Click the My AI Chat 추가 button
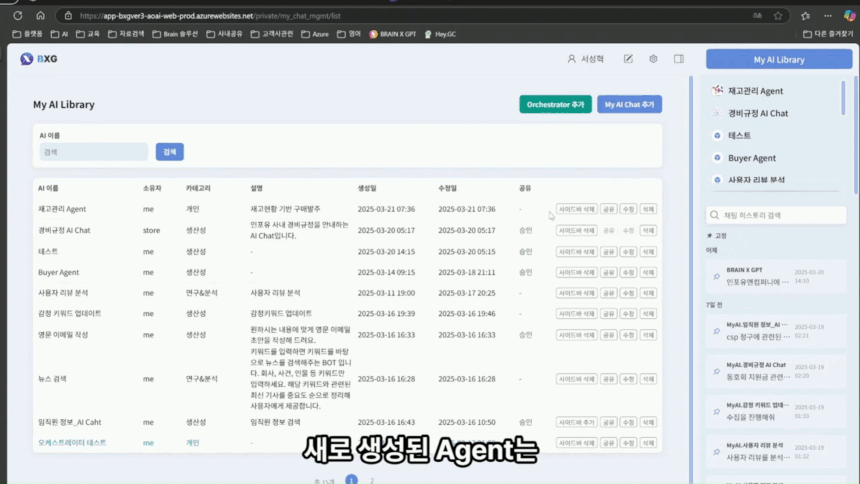This screenshot has height=484, width=860. (x=629, y=104)
